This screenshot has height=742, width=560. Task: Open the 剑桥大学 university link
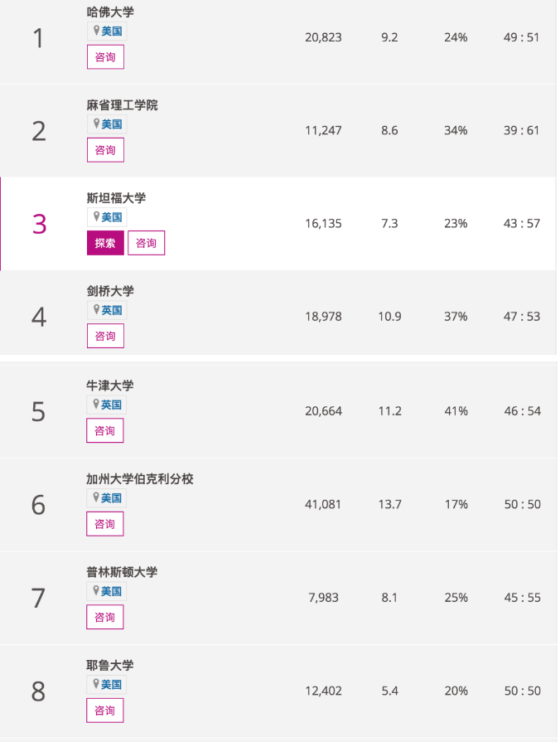pyautogui.click(x=110, y=291)
